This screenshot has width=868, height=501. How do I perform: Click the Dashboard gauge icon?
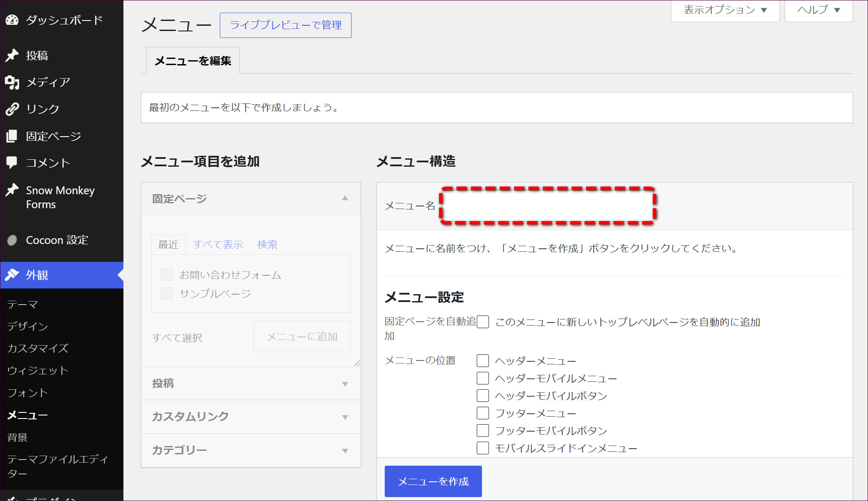click(x=12, y=20)
